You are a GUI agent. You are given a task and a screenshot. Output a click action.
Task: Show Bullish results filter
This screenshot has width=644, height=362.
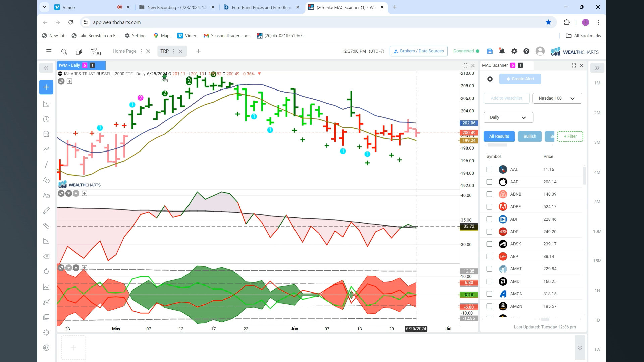(530, 136)
